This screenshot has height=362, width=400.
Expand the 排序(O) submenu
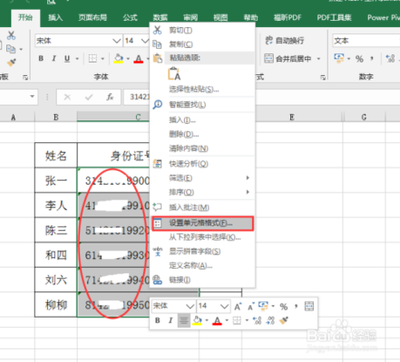[203, 192]
